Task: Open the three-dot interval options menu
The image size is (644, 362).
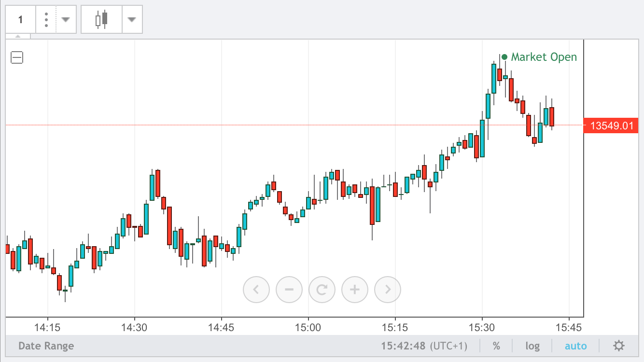Action: (x=46, y=20)
